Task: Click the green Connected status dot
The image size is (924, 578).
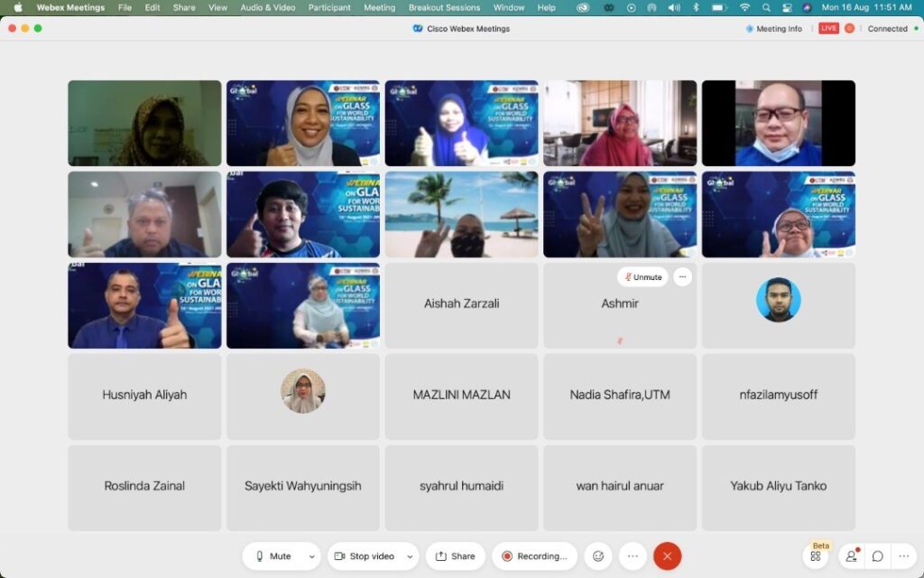Action: [916, 28]
